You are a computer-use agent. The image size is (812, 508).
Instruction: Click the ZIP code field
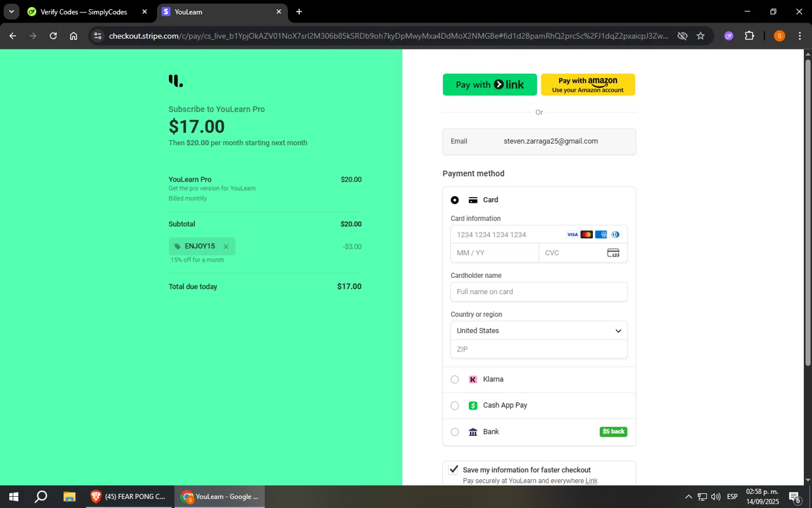pyautogui.click(x=539, y=349)
